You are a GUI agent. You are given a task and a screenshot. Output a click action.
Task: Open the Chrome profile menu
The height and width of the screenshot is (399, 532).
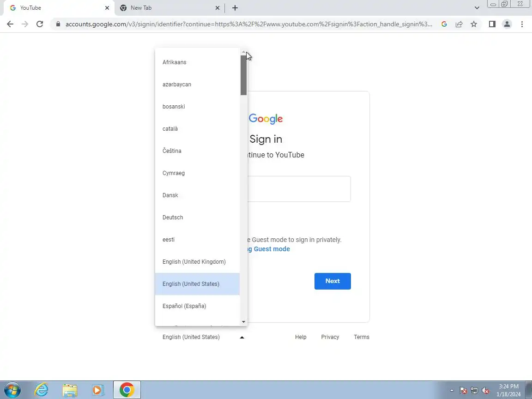click(507, 24)
